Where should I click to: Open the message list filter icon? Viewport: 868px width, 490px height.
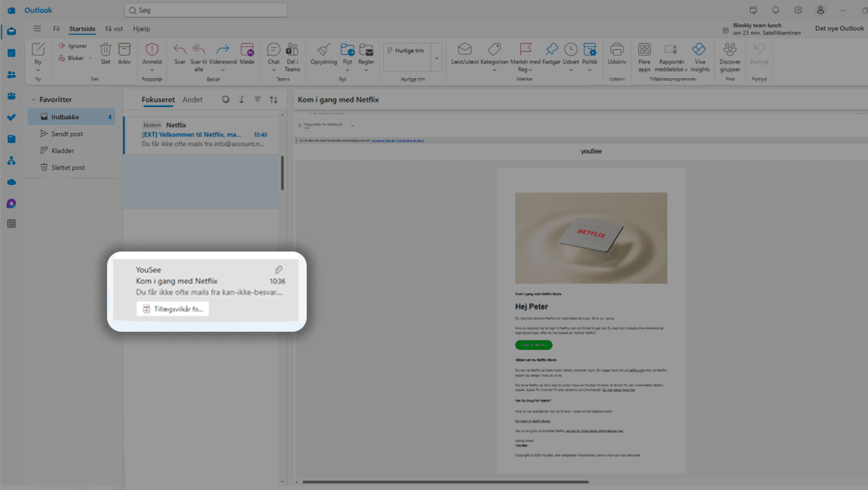(x=258, y=100)
